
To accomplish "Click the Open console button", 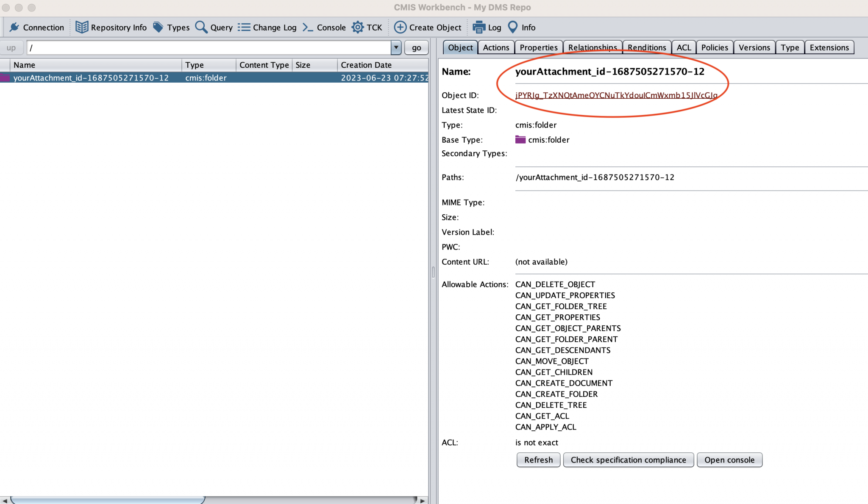I will pyautogui.click(x=730, y=460).
